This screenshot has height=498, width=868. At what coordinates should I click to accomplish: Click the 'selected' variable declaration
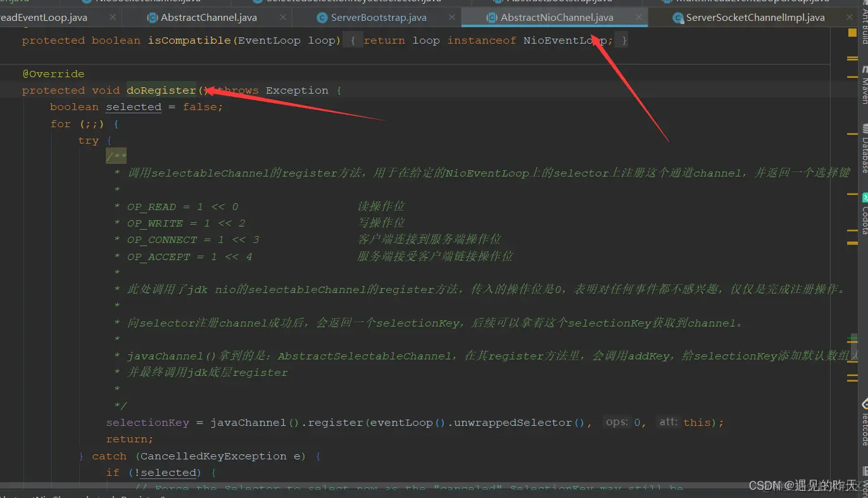click(134, 107)
